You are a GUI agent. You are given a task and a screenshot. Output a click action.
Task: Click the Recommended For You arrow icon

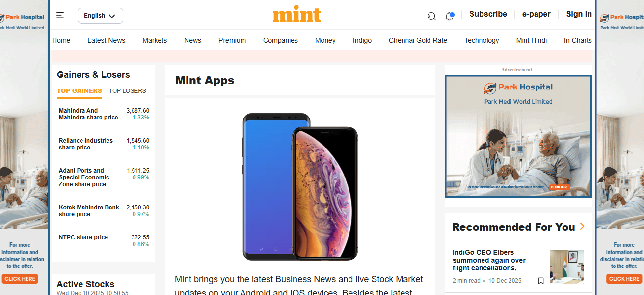[582, 226]
